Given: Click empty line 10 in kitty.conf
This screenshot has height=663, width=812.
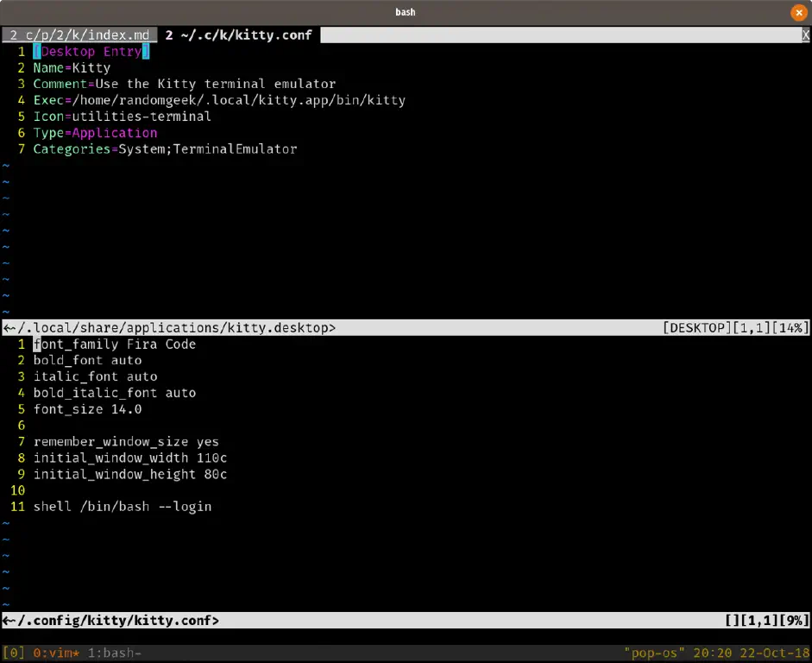Looking at the screenshot, I should point(17,490).
